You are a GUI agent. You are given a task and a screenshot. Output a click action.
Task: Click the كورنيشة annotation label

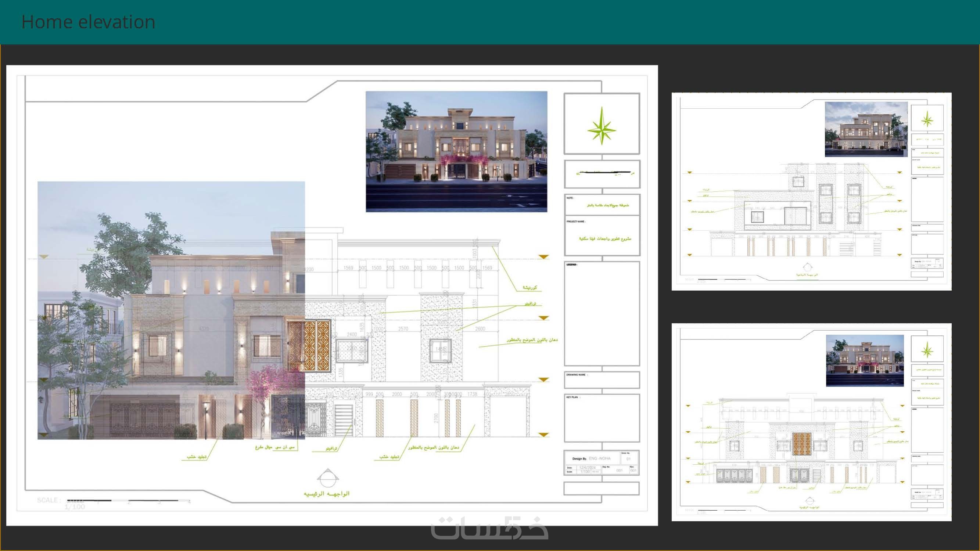click(530, 288)
